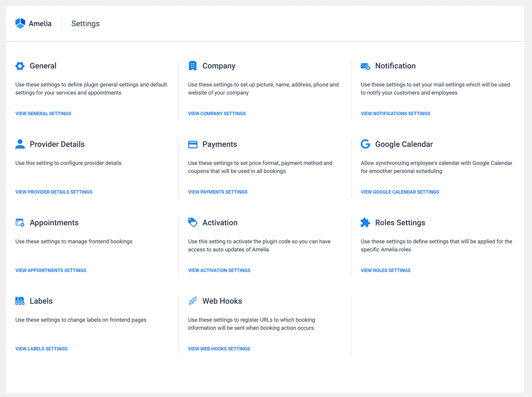Click 'Use these settings to manage frontend bookings' text
532x397 pixels.
tap(74, 242)
